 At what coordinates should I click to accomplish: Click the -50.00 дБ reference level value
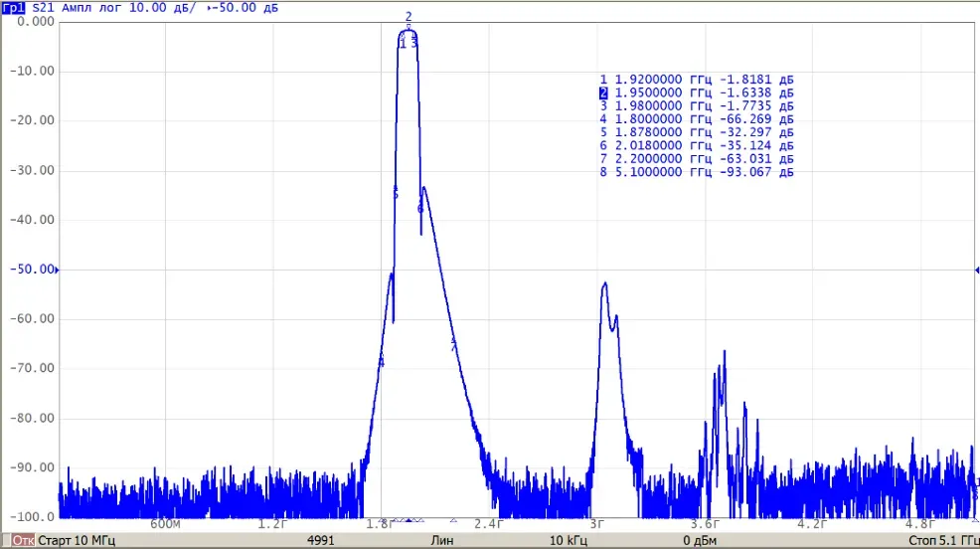(245, 8)
